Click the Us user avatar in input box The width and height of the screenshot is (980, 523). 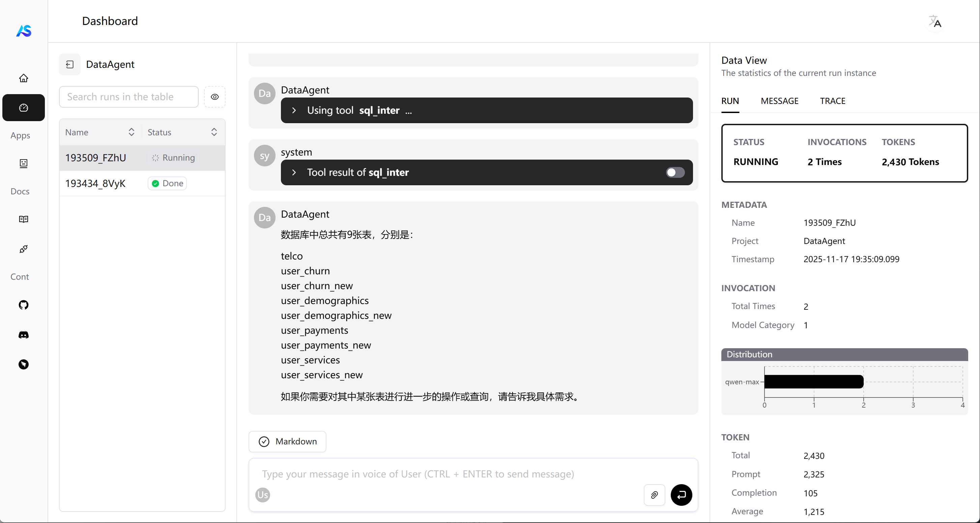coord(262,495)
